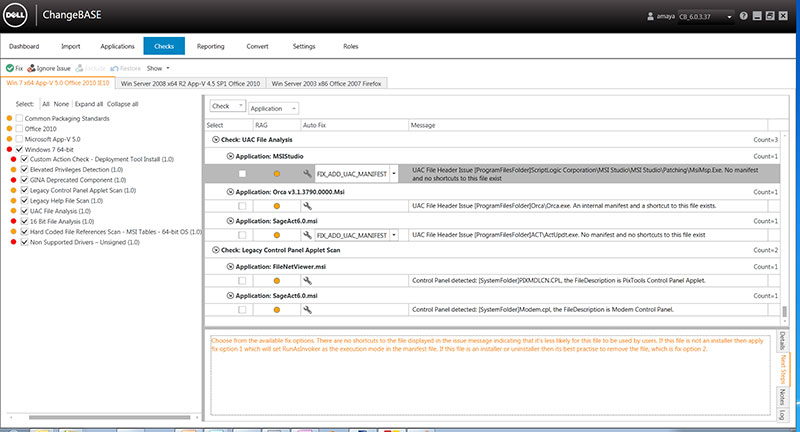Click the tree panel horizontal scrollbar

coord(109,417)
